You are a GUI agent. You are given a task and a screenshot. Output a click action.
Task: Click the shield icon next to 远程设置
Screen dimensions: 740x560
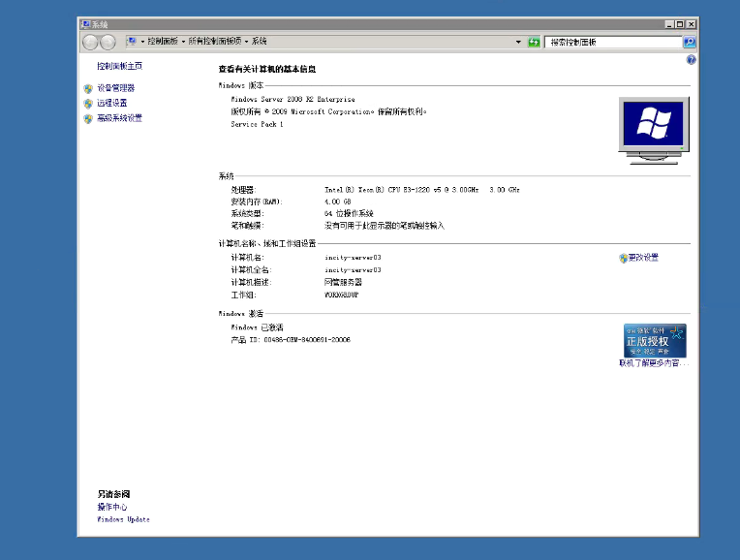(x=88, y=104)
